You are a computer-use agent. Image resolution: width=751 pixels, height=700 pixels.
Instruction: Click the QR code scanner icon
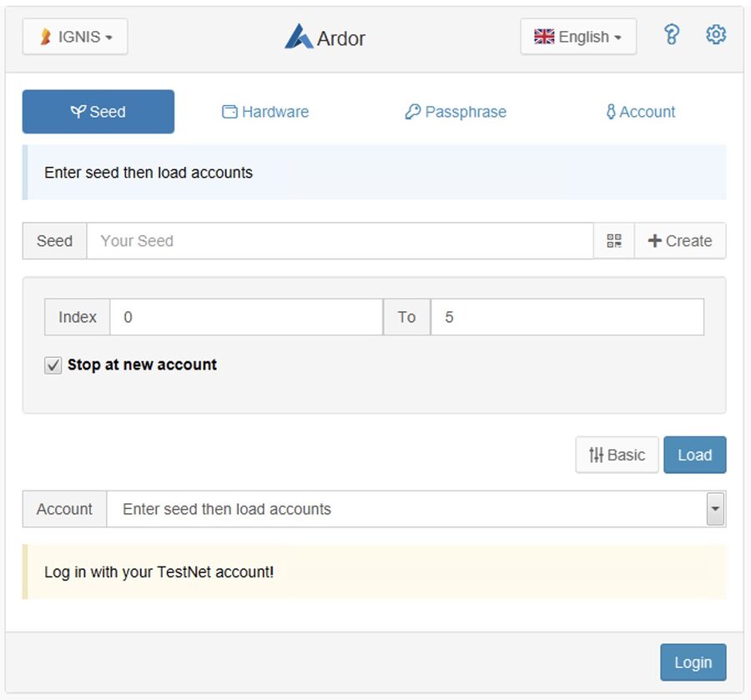click(x=614, y=240)
